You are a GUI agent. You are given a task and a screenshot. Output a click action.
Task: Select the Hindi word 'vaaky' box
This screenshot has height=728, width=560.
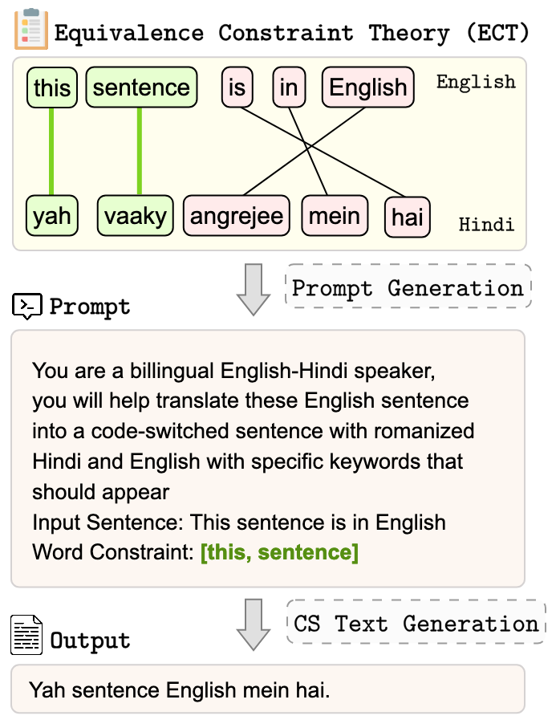[x=135, y=215]
